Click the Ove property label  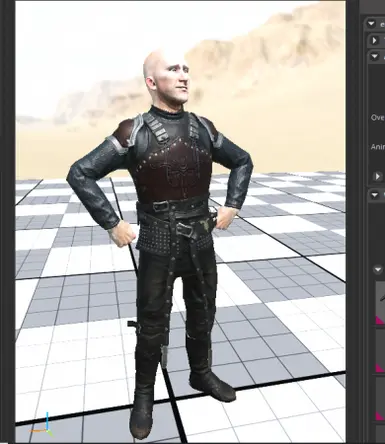[378, 117]
